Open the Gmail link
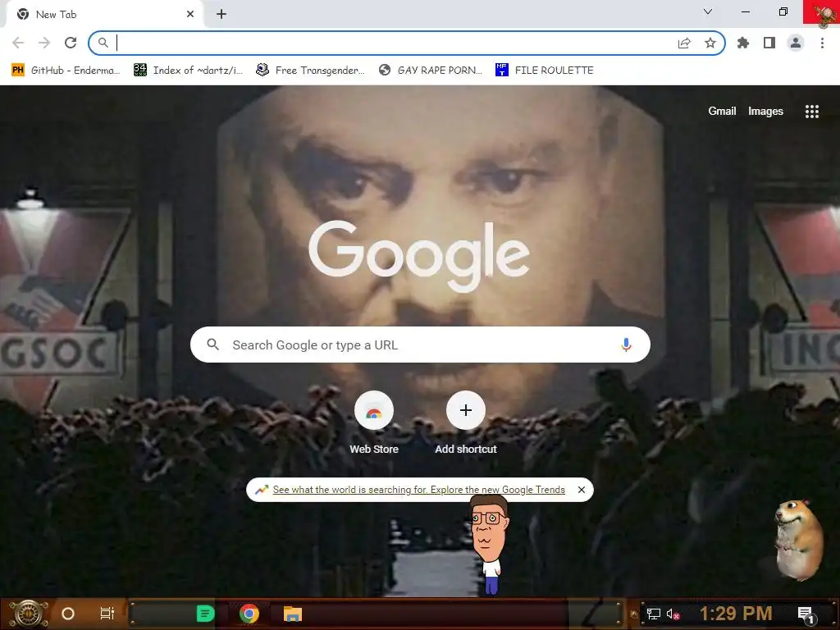Screen dimensions: 840x630 (x=722, y=111)
